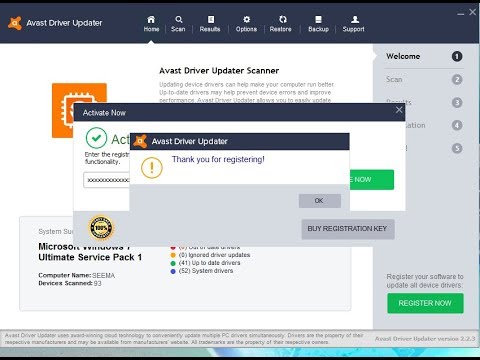
Task: Open the Options gear icon
Action: point(246,19)
